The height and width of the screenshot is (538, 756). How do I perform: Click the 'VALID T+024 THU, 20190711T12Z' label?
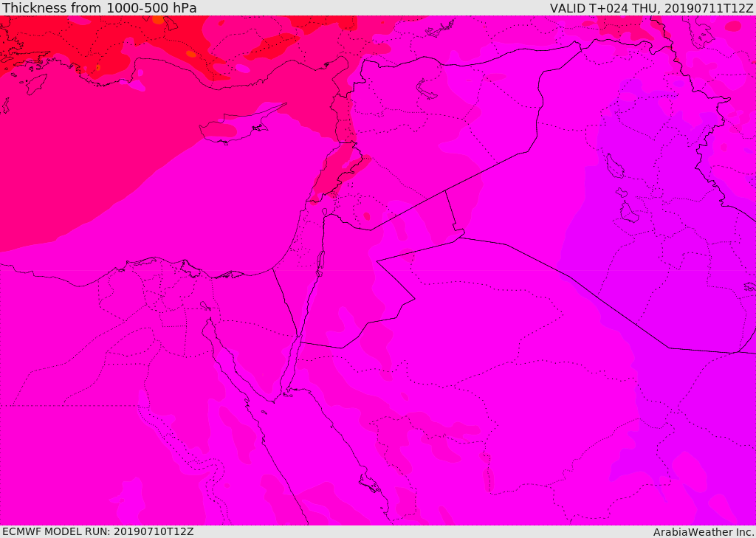651,7
